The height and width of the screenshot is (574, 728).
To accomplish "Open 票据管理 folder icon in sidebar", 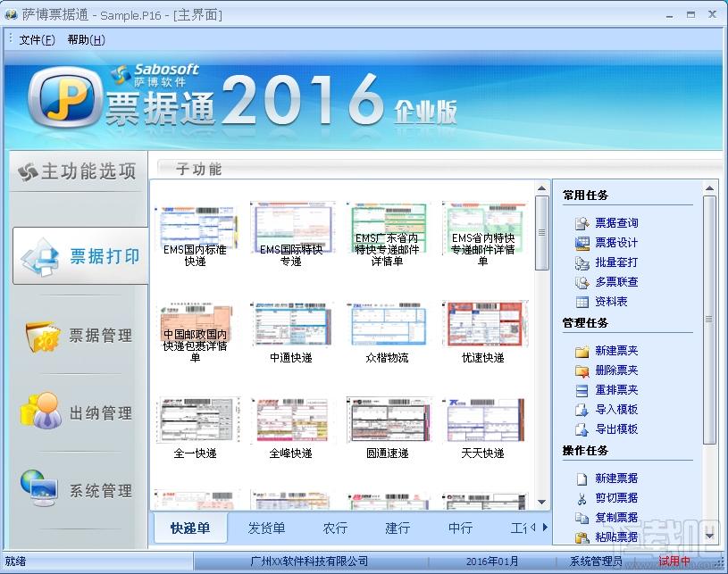I will point(43,337).
